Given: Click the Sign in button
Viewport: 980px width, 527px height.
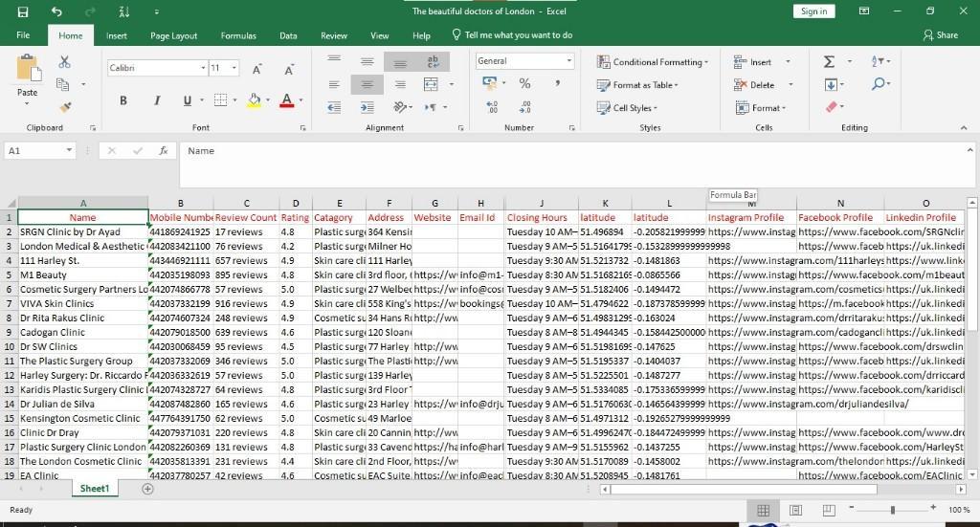Looking at the screenshot, I should point(813,11).
